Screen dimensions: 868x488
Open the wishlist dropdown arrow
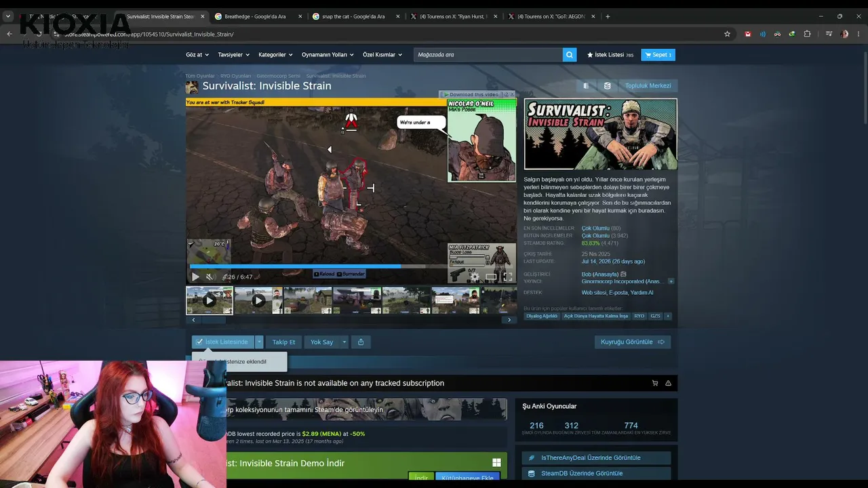tap(259, 342)
